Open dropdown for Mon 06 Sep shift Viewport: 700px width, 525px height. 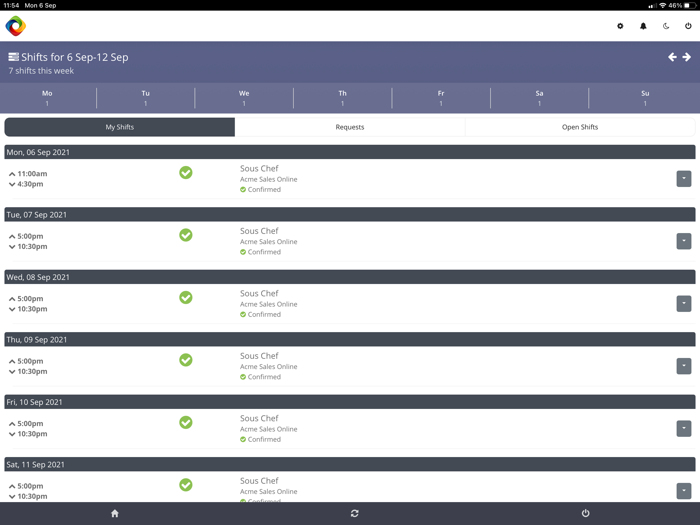pos(683,179)
